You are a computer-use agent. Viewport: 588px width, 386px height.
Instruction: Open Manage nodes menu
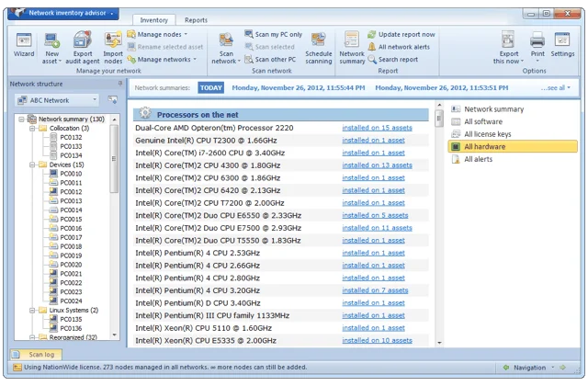(157, 34)
